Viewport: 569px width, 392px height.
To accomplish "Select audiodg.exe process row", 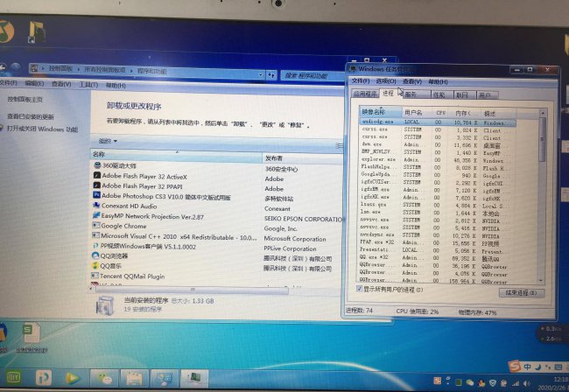I will click(x=438, y=122).
